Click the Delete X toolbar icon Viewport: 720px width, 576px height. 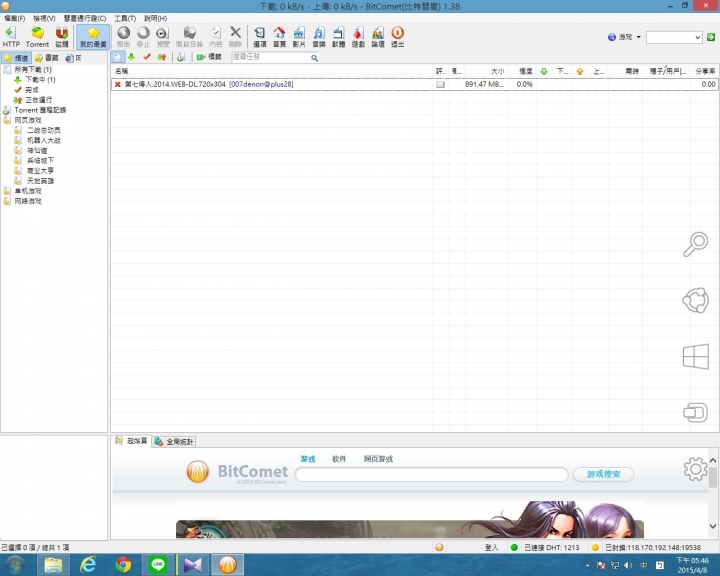tap(235, 37)
